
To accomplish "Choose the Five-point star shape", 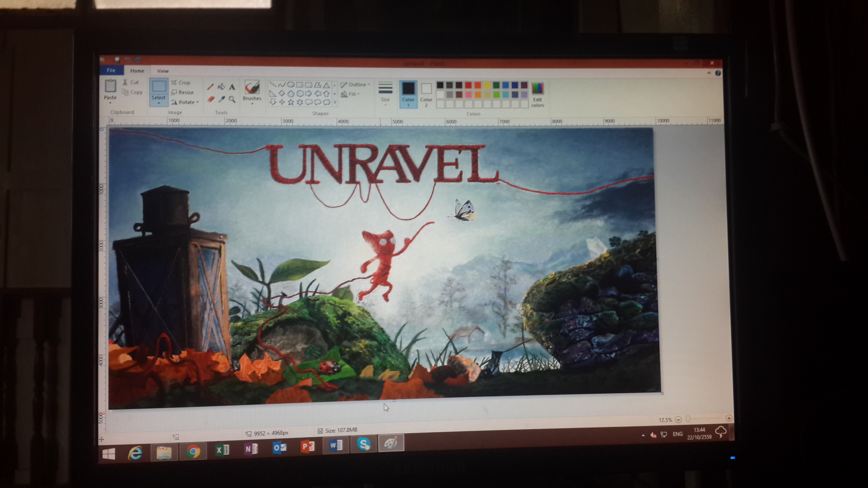I will coord(291,102).
